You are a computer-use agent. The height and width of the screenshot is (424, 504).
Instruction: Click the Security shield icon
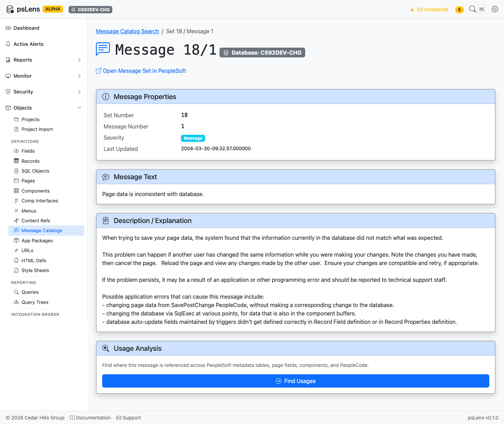pyautogui.click(x=8, y=92)
